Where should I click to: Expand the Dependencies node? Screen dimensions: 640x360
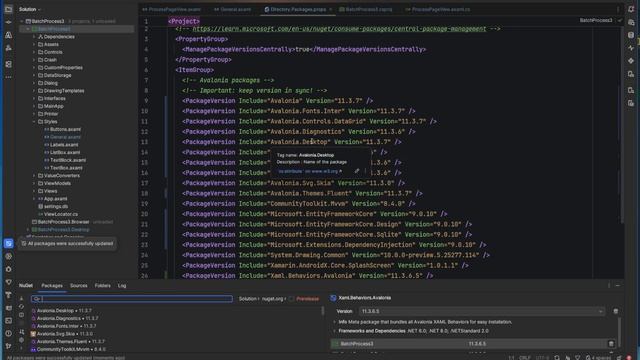click(x=34, y=37)
